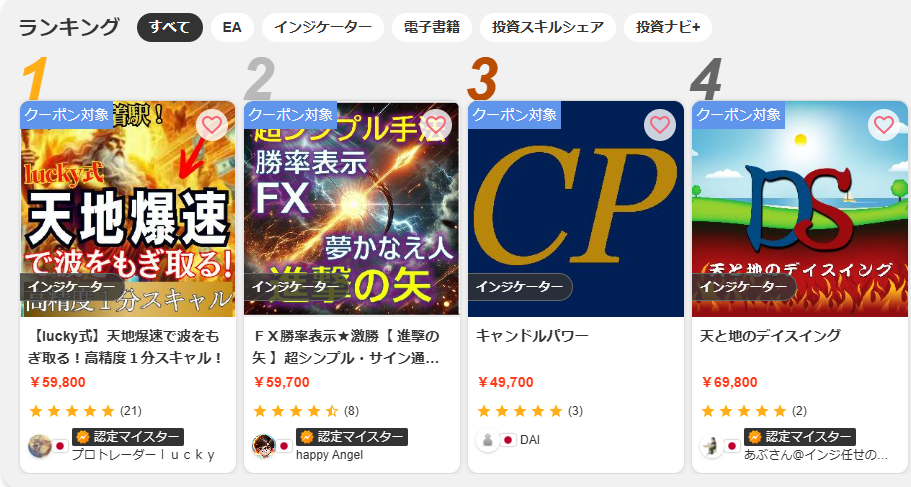Click happy Angel seller avatar icon
The image size is (911, 487).
tap(263, 446)
